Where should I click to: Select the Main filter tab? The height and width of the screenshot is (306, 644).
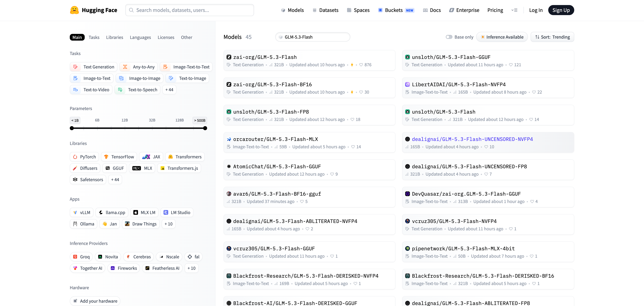point(77,37)
